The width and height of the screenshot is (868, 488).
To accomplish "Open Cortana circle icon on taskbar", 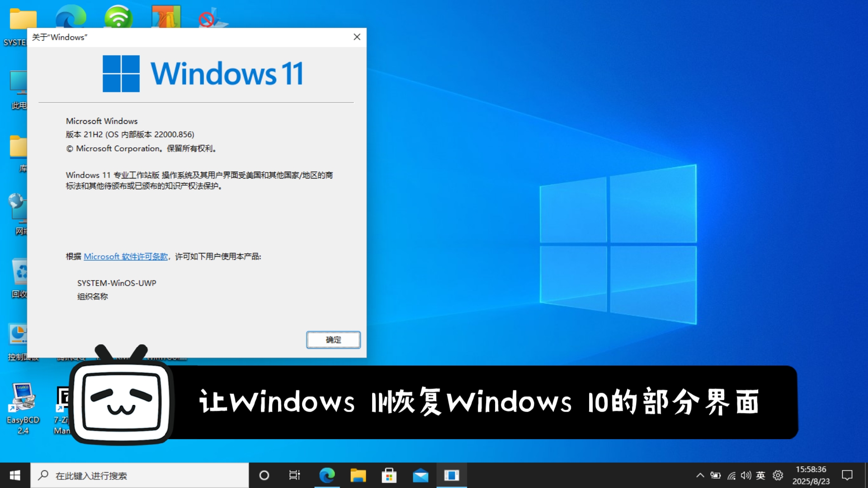I will 264,475.
